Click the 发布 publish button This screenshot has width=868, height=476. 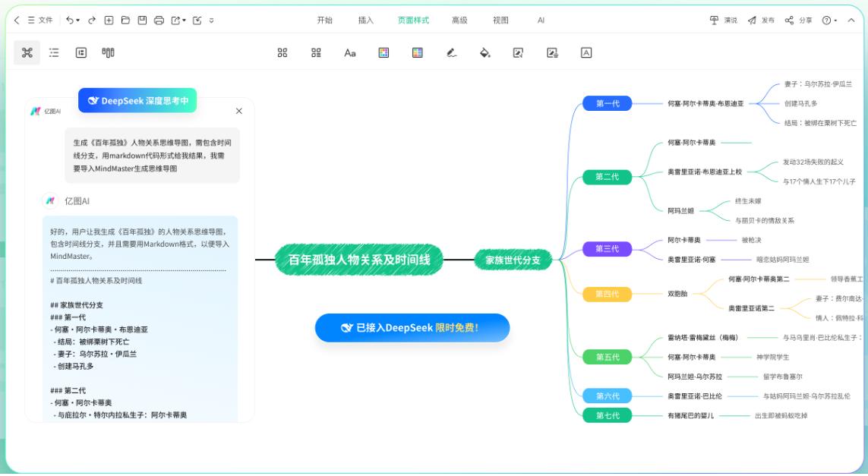[x=761, y=20]
